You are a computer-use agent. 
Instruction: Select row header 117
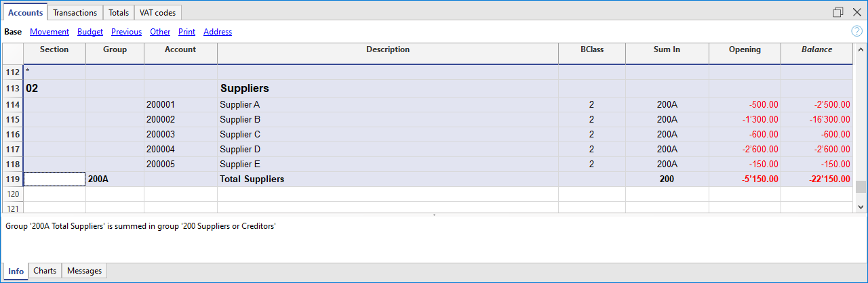(13, 150)
